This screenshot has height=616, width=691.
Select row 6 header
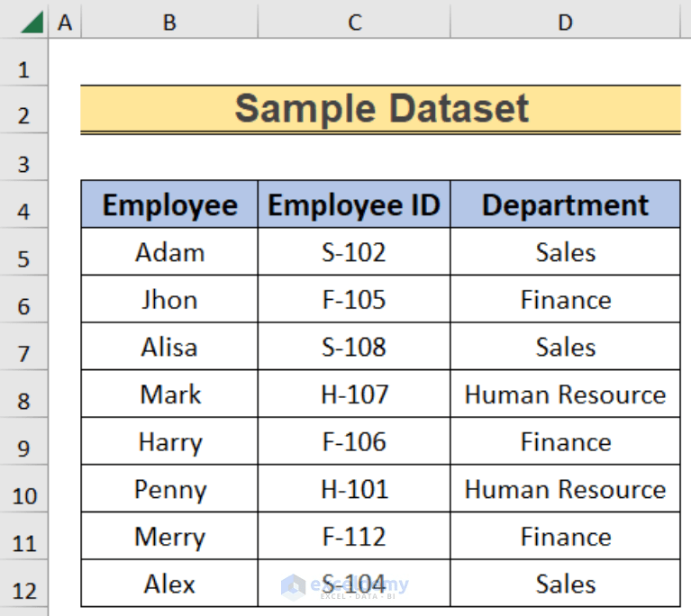(23, 299)
